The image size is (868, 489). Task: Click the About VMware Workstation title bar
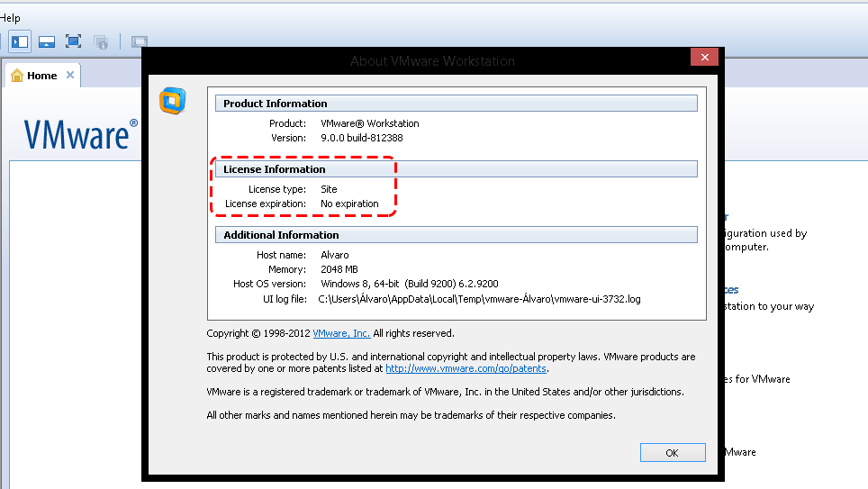click(x=432, y=61)
